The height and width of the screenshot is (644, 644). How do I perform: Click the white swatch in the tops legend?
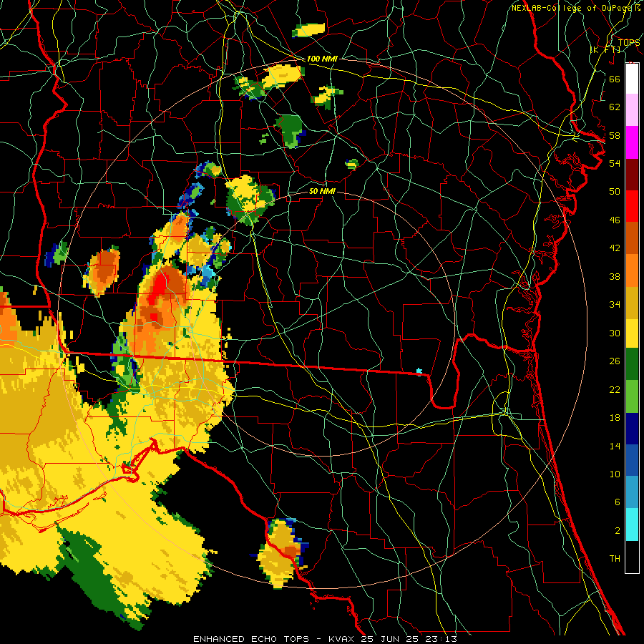tap(632, 79)
